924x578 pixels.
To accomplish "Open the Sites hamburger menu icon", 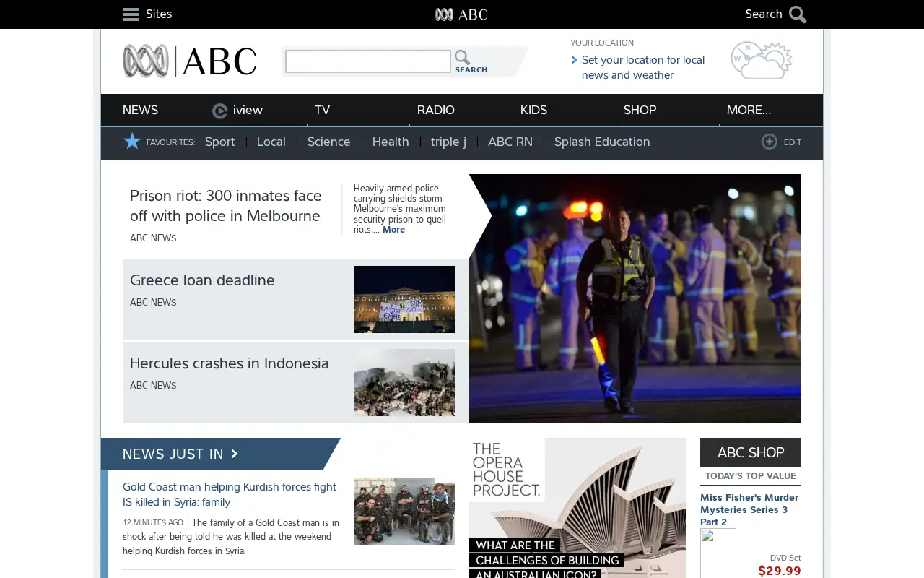I will (131, 14).
